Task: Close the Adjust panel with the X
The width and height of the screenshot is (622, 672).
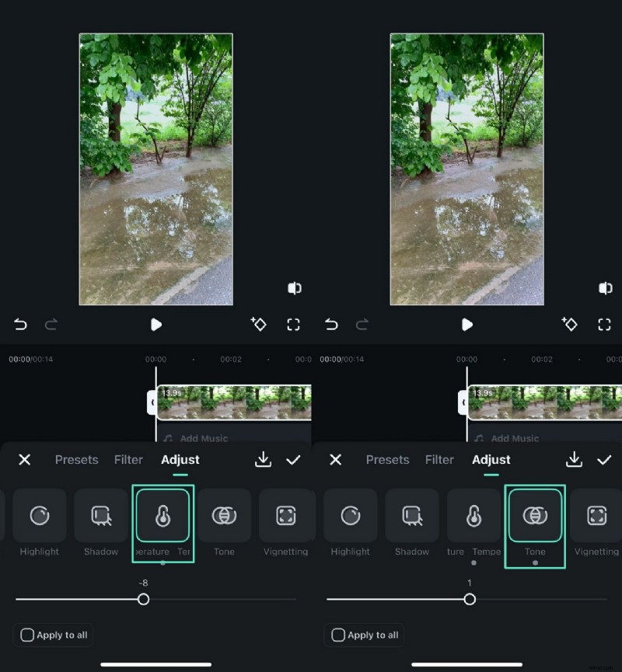Action: click(24, 460)
